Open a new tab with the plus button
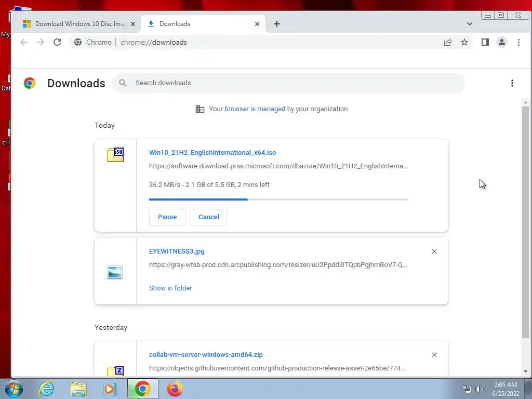Image resolution: width=532 pixels, height=399 pixels. pyautogui.click(x=277, y=24)
